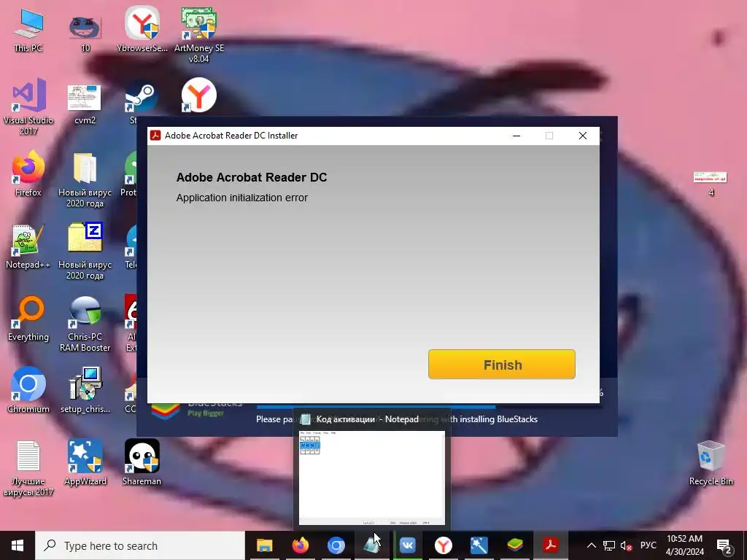Launch the AppWizard desktop icon

[85, 462]
